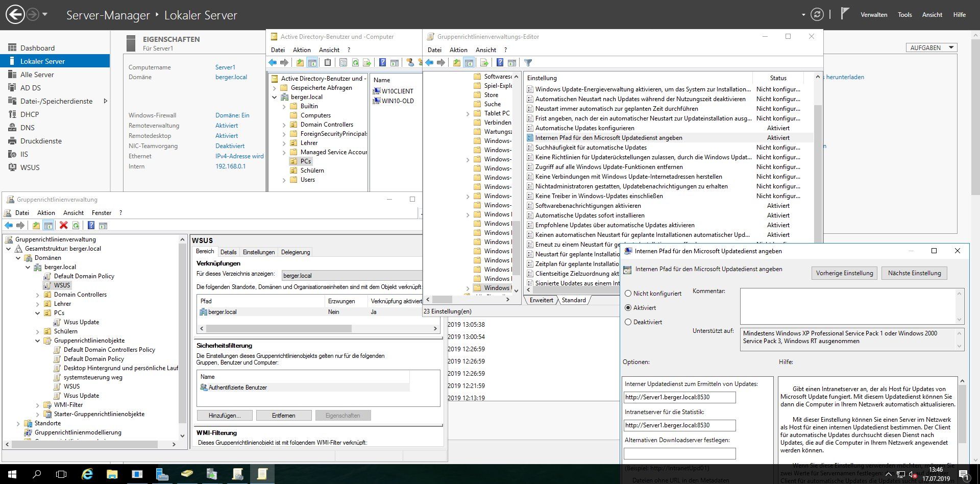Image resolution: width=980 pixels, height=484 pixels.
Task: Click the help icon in Gruppenrichtlinienverwaltung toolbar
Action: [x=91, y=225]
